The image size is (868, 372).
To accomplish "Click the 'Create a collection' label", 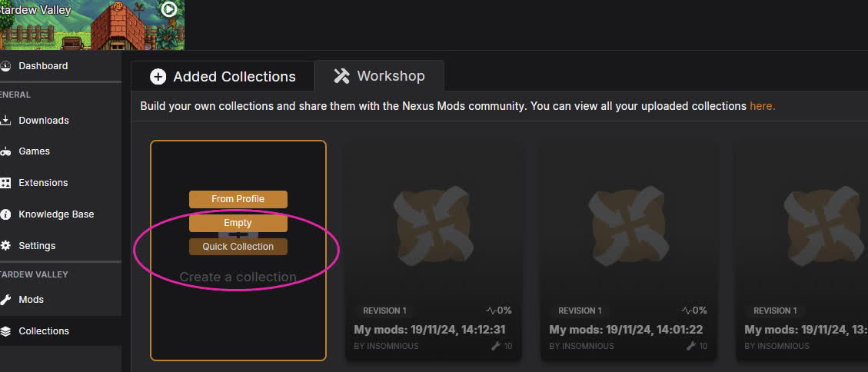I will tap(238, 277).
